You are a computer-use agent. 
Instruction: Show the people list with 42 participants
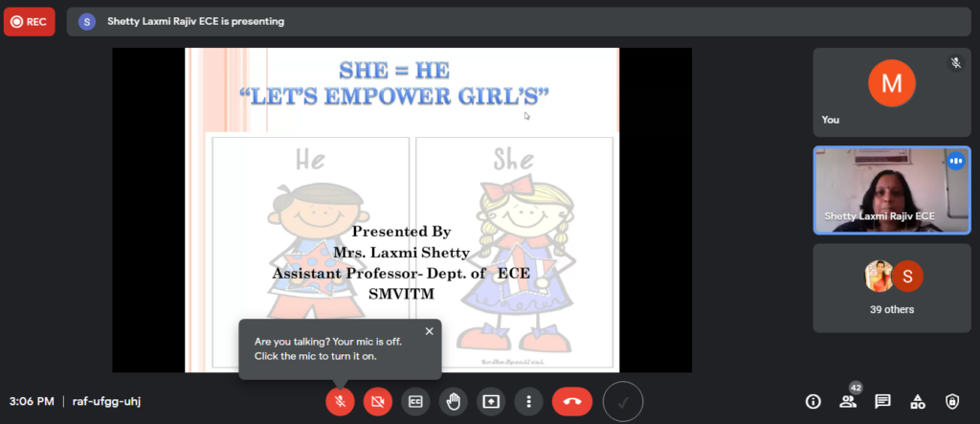848,401
